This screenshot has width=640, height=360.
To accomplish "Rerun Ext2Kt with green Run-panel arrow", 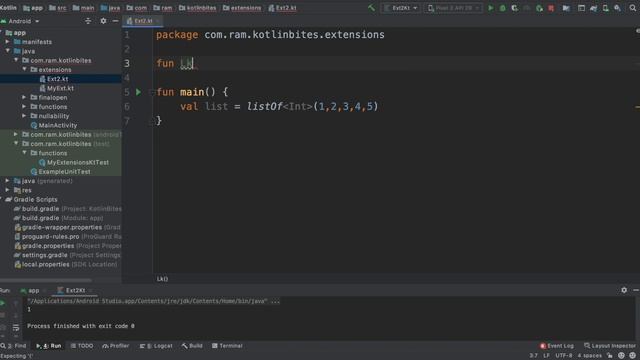I will tap(3, 303).
